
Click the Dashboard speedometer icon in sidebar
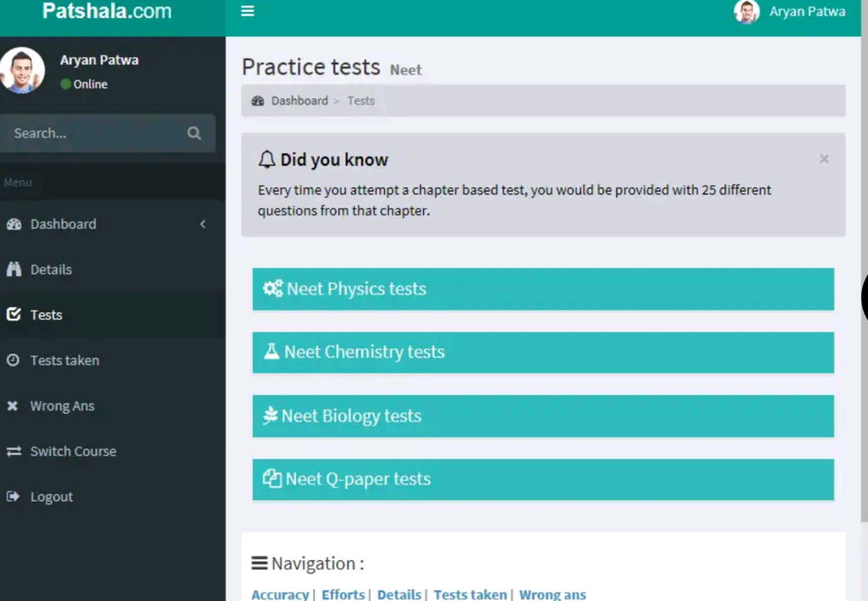(x=14, y=225)
